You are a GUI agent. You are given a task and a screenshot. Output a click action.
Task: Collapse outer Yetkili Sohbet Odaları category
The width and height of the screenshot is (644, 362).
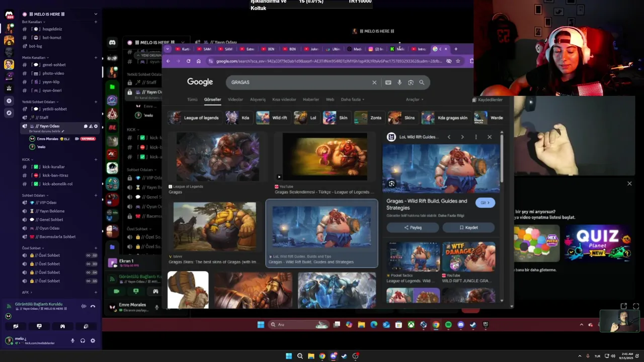point(40,102)
